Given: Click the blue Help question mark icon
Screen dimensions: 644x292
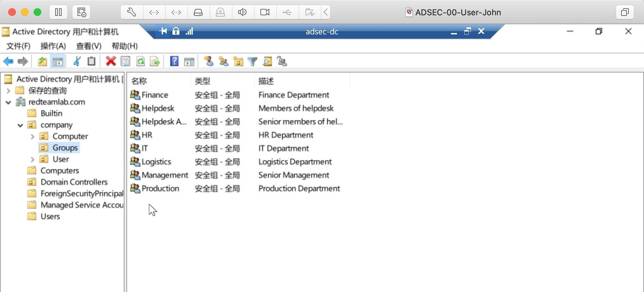Looking at the screenshot, I should tap(174, 61).
